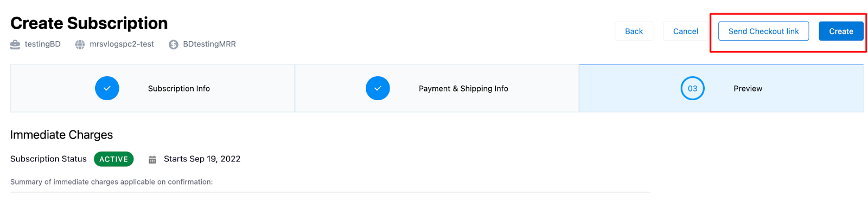
Task: Open the testingBD customer link
Action: (x=42, y=44)
